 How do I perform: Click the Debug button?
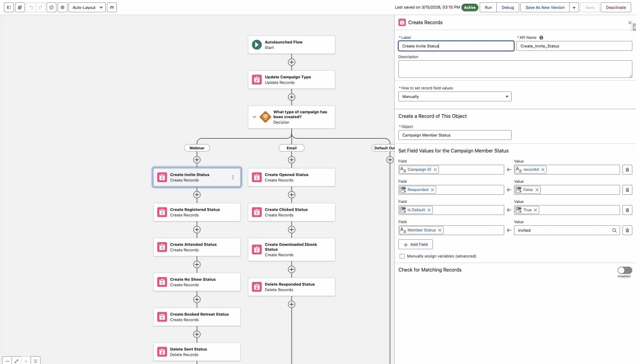click(508, 7)
